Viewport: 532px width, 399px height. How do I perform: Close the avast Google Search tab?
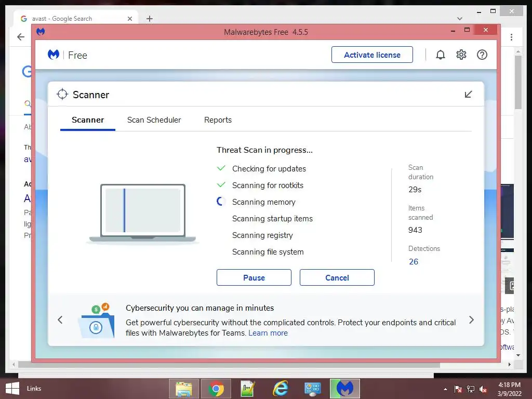click(129, 19)
